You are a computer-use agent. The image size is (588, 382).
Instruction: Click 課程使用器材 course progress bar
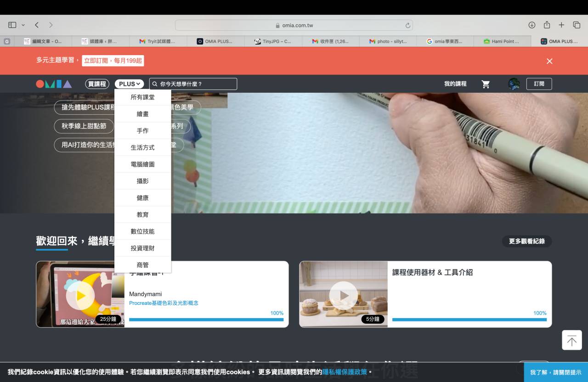click(469, 320)
